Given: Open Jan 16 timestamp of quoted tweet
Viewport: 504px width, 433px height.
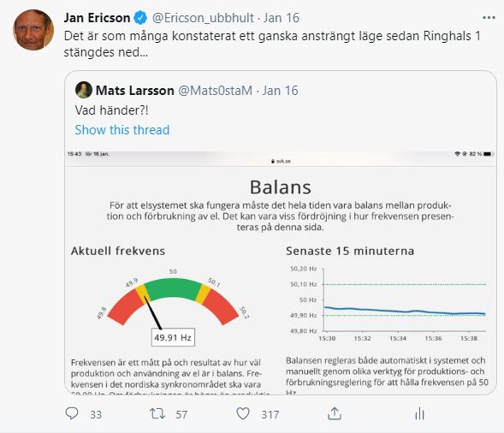Looking at the screenshot, I should click(x=281, y=91).
